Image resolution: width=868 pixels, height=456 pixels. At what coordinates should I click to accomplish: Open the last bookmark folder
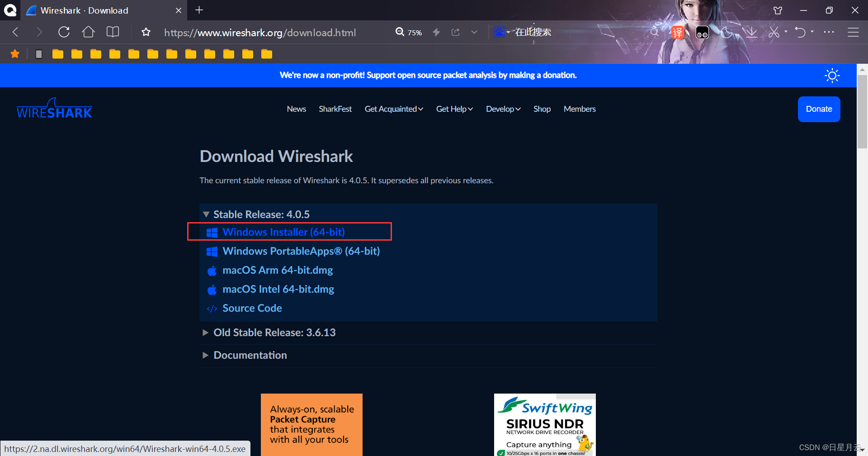(x=267, y=54)
